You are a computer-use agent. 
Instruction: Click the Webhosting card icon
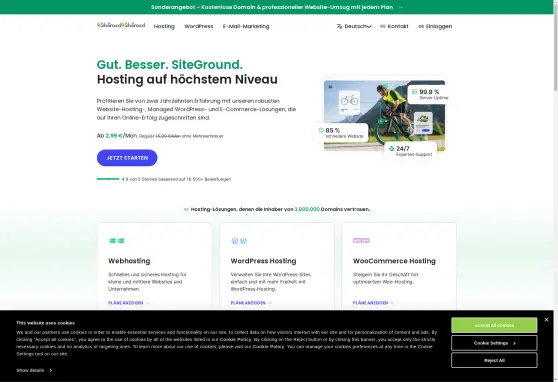tap(116, 241)
